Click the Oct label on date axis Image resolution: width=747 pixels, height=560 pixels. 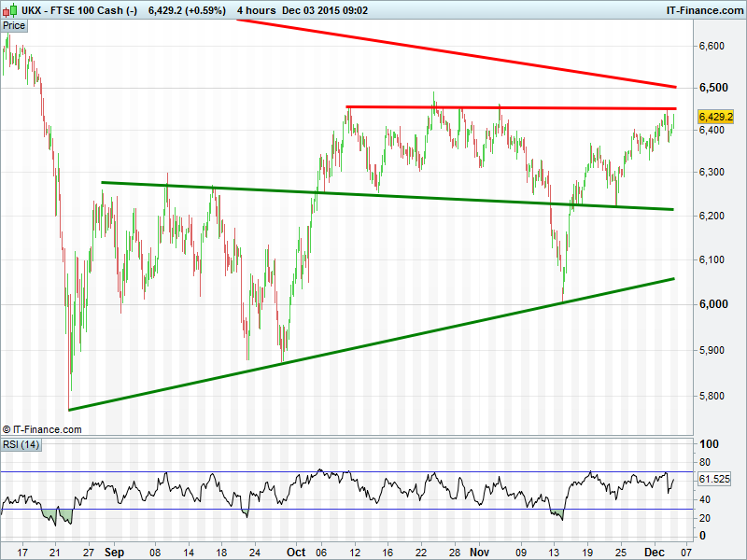pos(297,552)
